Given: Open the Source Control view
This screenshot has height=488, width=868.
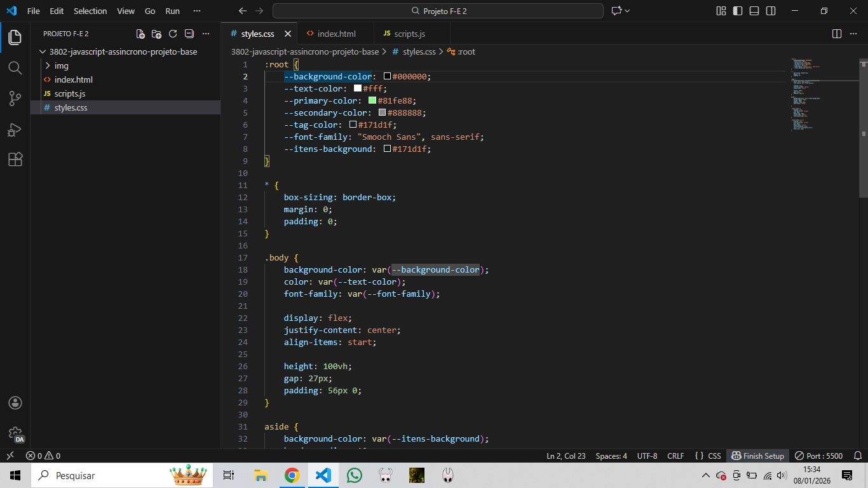Looking at the screenshot, I should pos(15,98).
